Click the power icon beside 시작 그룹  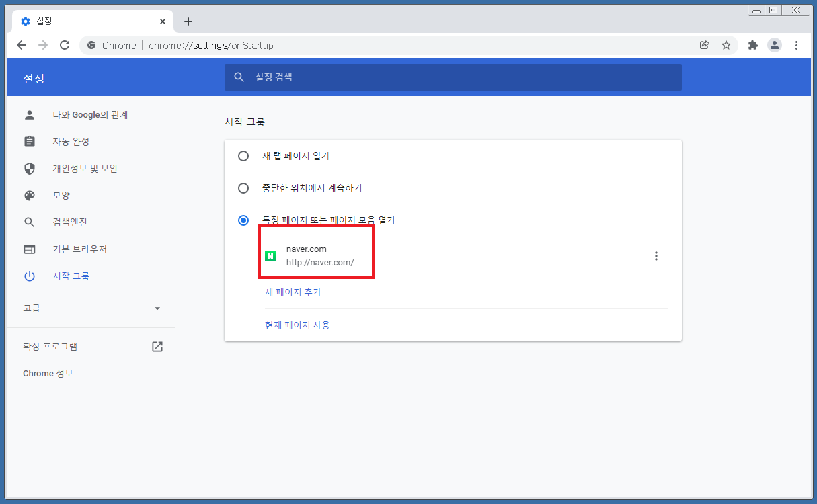(x=29, y=276)
